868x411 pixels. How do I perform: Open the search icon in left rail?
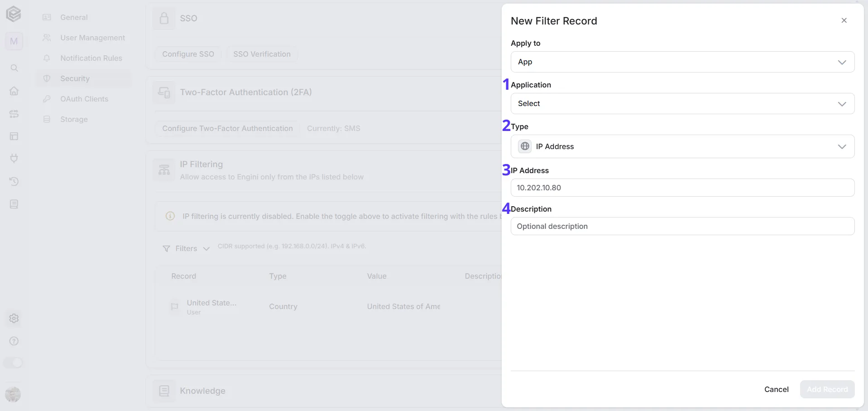[x=14, y=68]
